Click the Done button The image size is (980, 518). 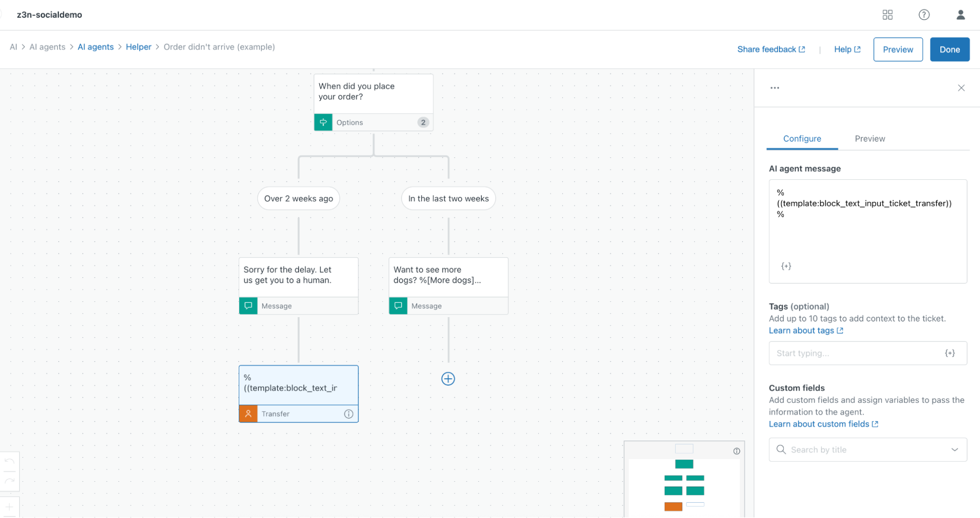pyautogui.click(x=949, y=49)
